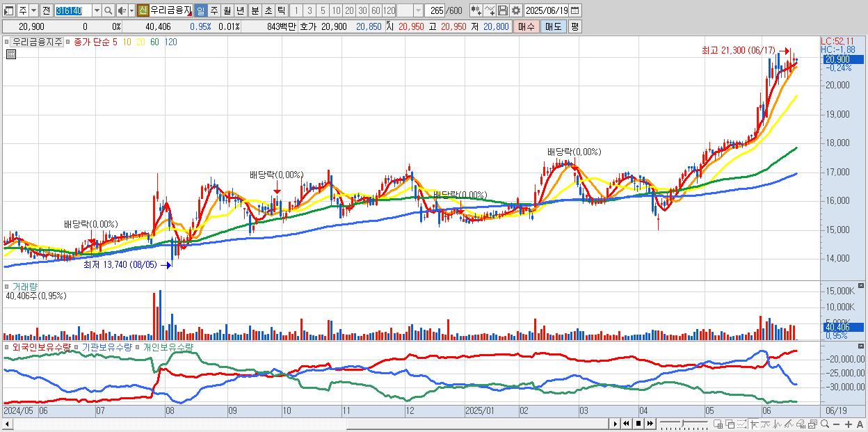Stop the chart playback
The image size is (868, 432).
638,424
